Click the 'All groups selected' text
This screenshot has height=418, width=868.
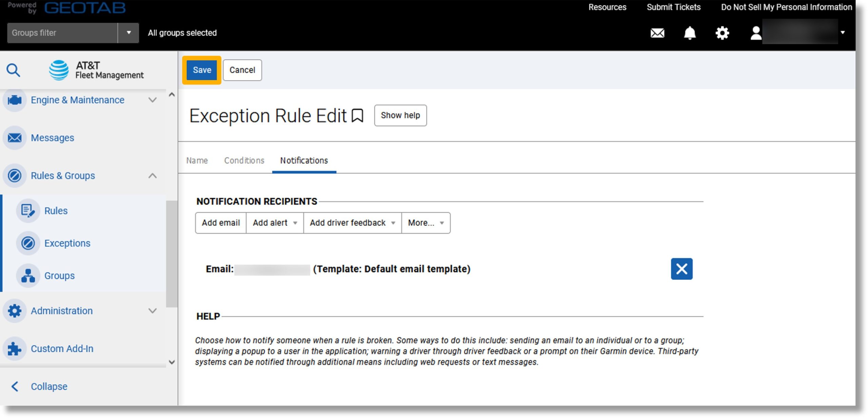182,33
